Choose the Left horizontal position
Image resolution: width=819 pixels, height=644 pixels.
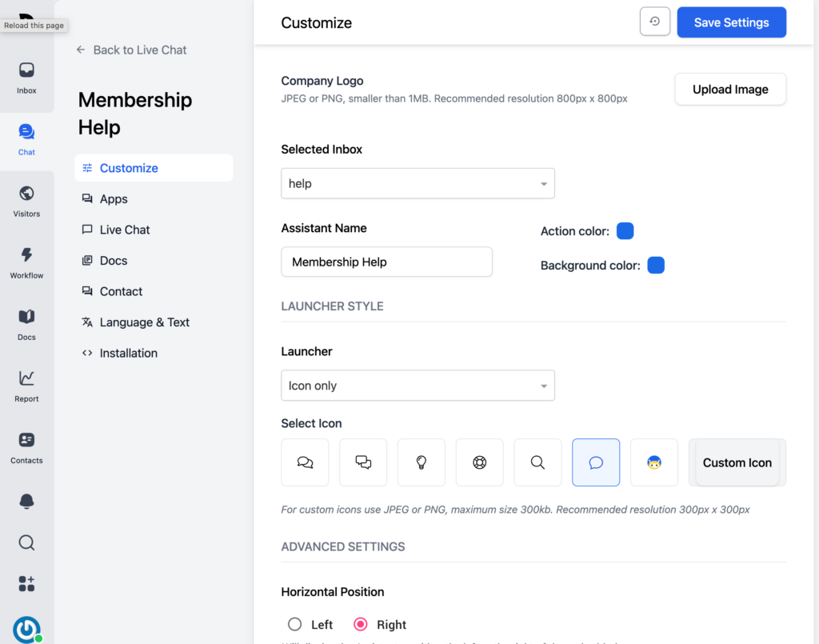(296, 624)
